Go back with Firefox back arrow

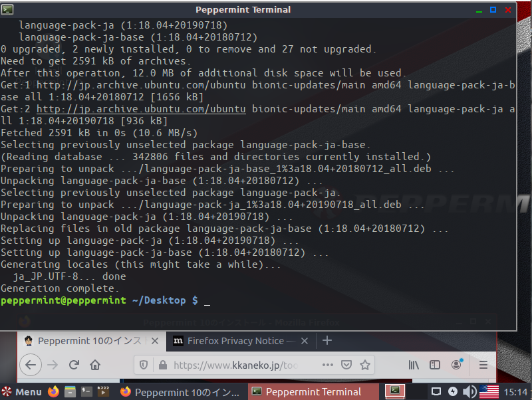pyautogui.click(x=31, y=365)
